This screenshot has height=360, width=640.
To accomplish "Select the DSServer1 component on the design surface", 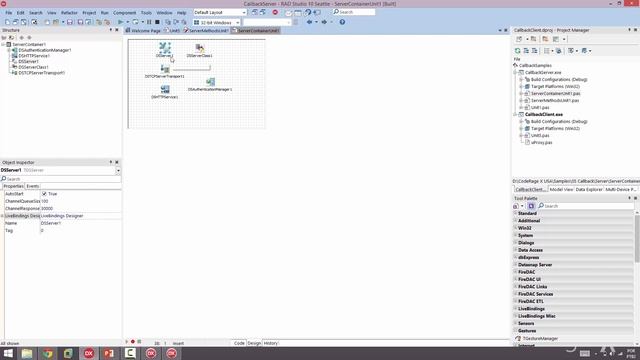I will click(165, 48).
